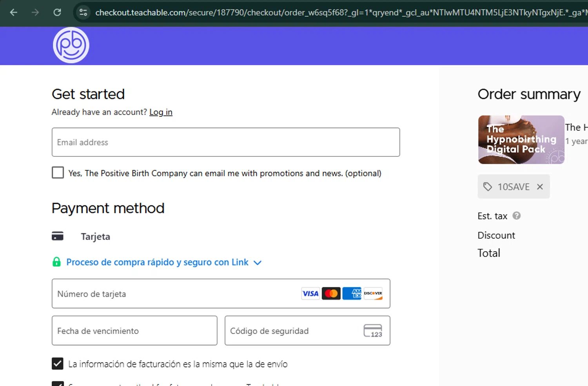Click the browser forward arrow

click(x=35, y=13)
